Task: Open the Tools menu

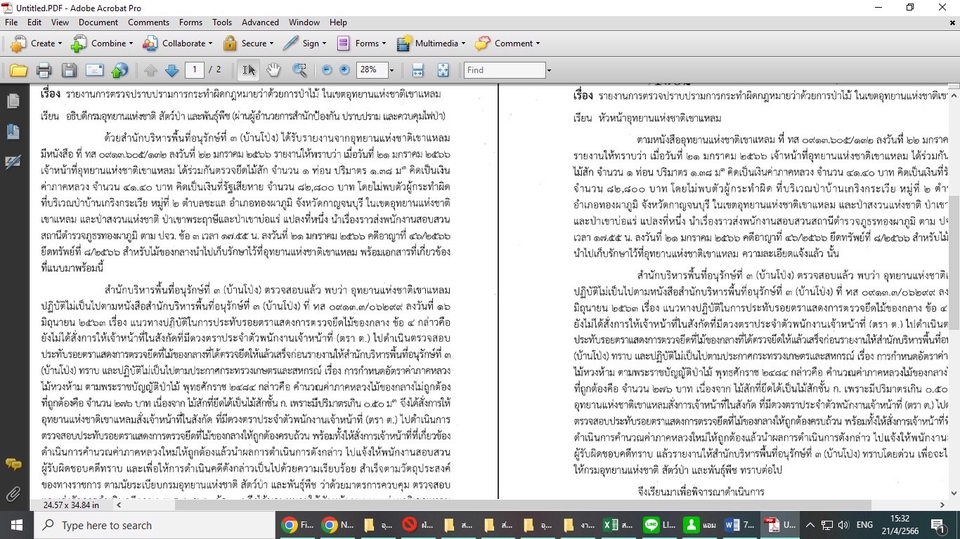Action: click(x=222, y=22)
